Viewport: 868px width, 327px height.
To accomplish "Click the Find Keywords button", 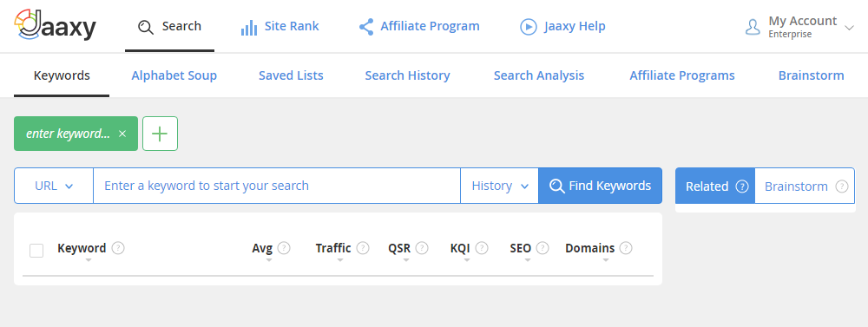I will point(600,186).
